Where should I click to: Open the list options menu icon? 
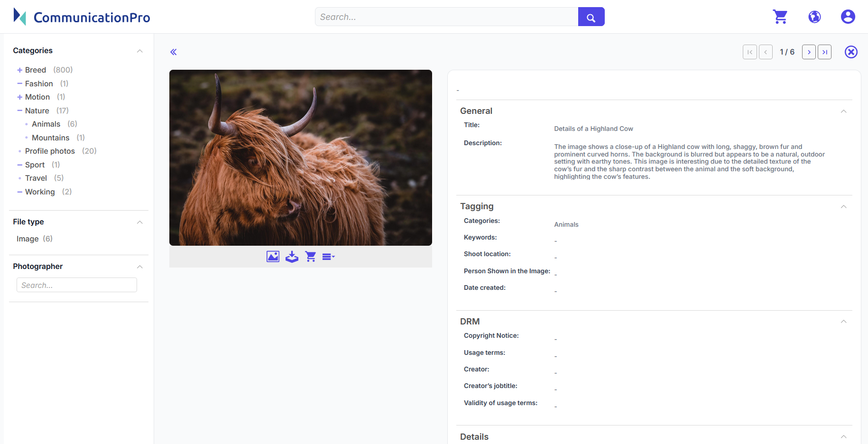point(328,257)
